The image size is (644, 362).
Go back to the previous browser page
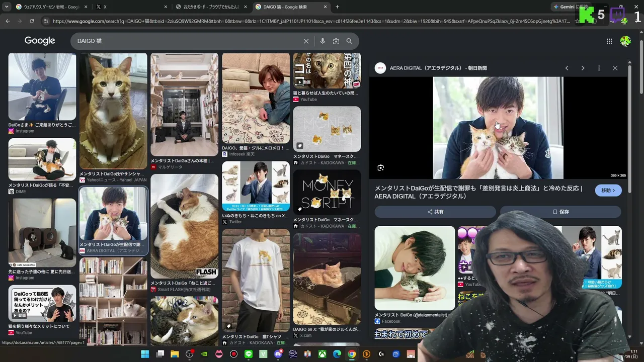8,21
